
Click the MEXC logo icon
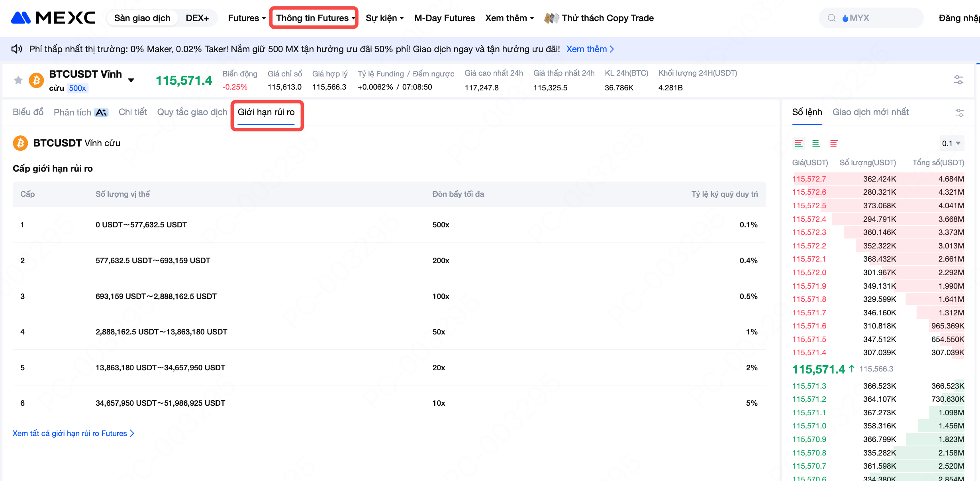[x=21, y=18]
